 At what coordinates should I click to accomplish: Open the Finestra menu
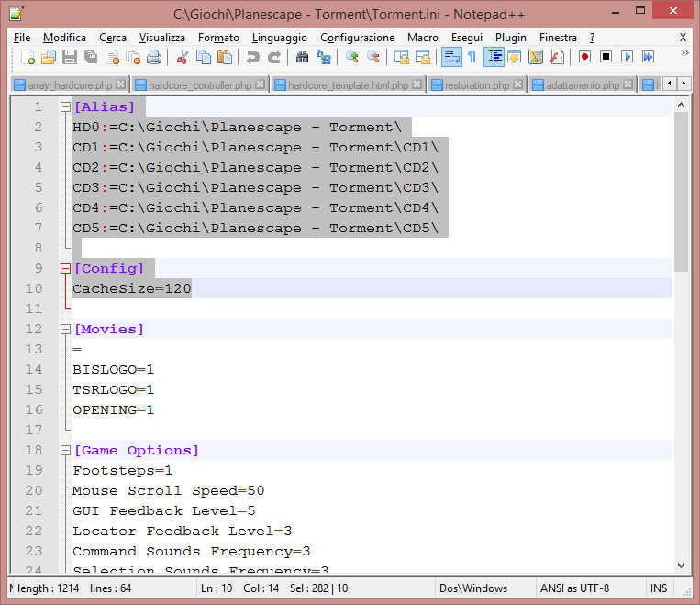coord(559,38)
